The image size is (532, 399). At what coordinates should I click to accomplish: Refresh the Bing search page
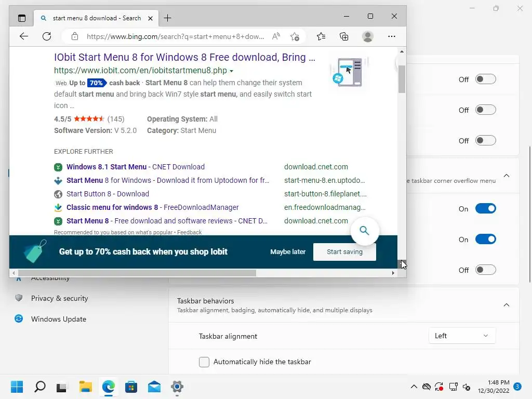pyautogui.click(x=47, y=36)
